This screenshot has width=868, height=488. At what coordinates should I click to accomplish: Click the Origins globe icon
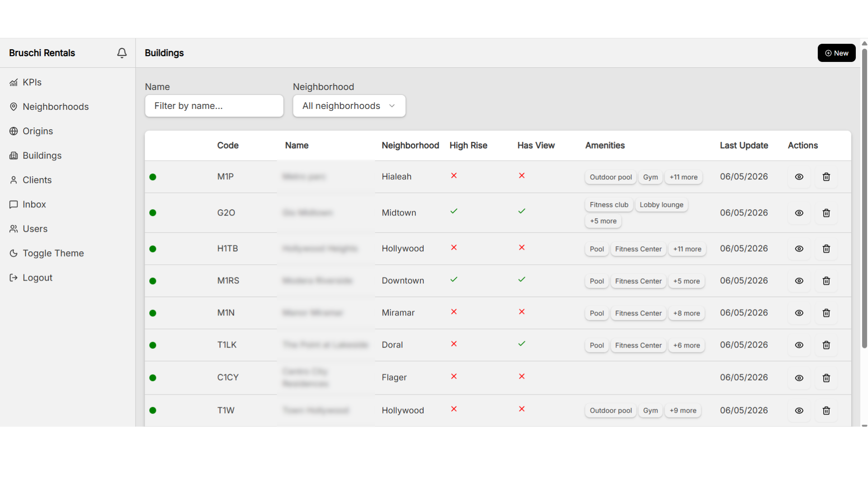(x=14, y=131)
